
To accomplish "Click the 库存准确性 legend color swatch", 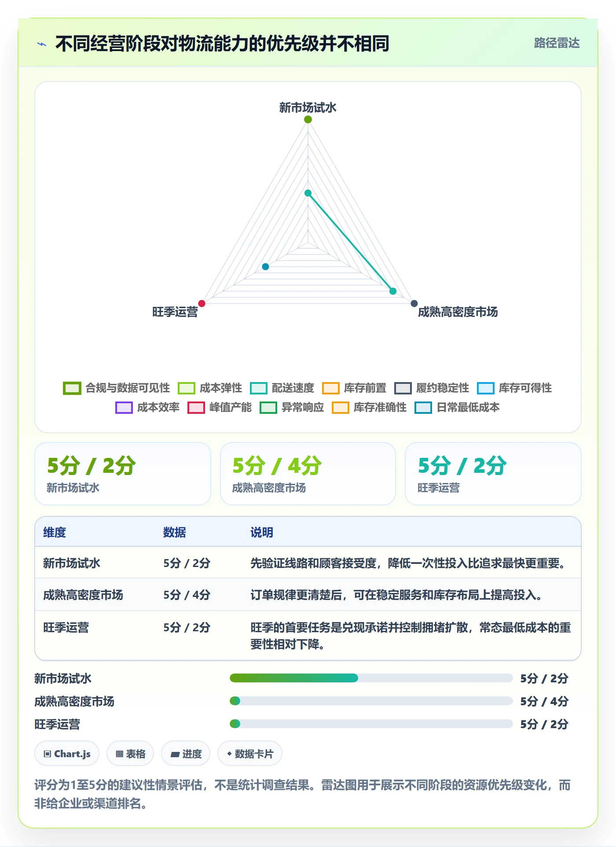I will click(340, 408).
